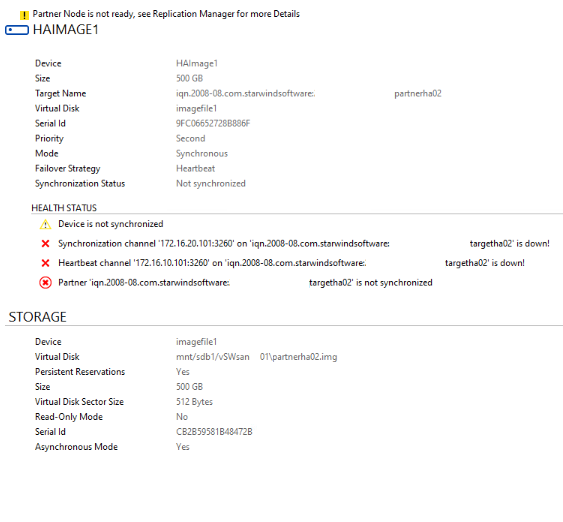Click the partnerha02.img virtual disk path
563x522 pixels.
(x=256, y=357)
